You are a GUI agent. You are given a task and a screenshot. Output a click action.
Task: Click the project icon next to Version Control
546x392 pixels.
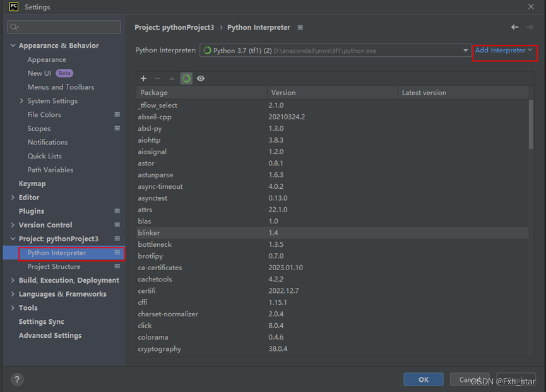click(x=117, y=225)
